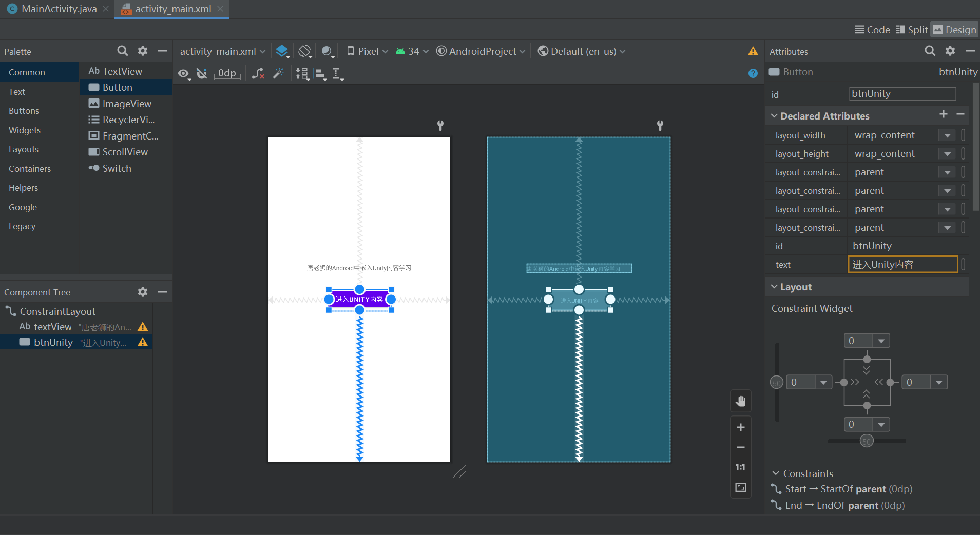The height and width of the screenshot is (535, 980).
Task: Minimize the Palette panel
Action: 163,51
